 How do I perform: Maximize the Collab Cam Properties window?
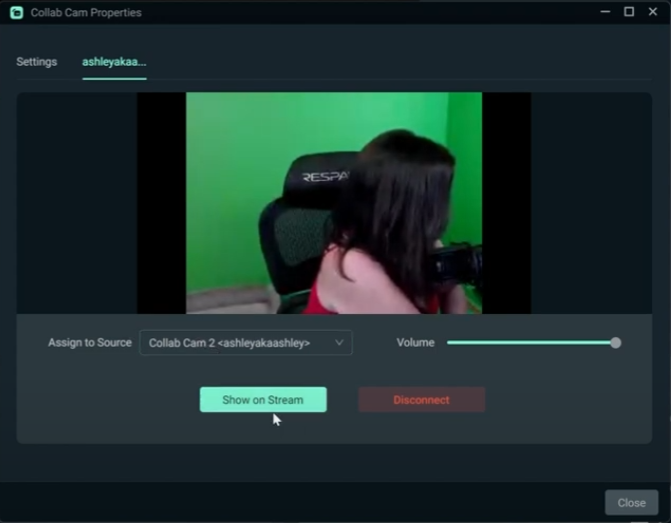click(x=629, y=12)
